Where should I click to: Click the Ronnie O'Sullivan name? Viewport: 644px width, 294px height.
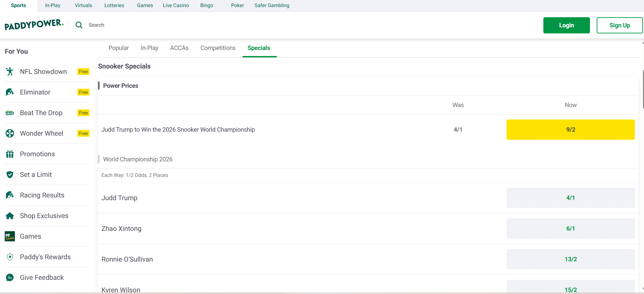click(x=127, y=259)
